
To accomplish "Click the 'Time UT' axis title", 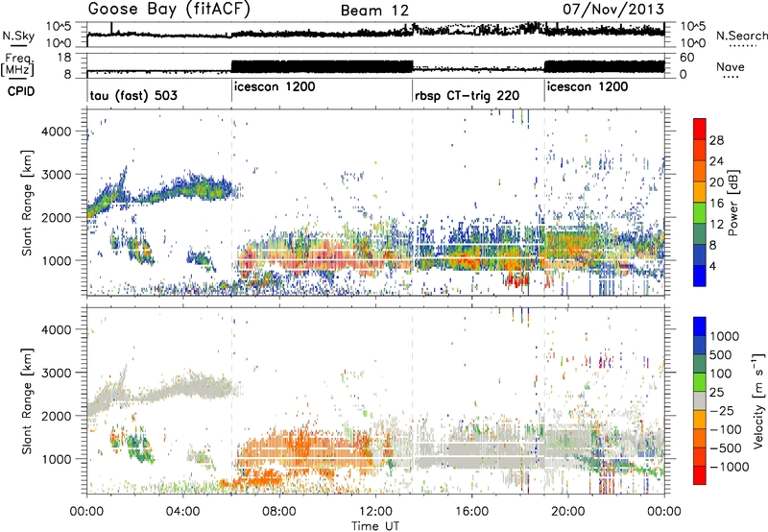I will pyautogui.click(x=375, y=526).
